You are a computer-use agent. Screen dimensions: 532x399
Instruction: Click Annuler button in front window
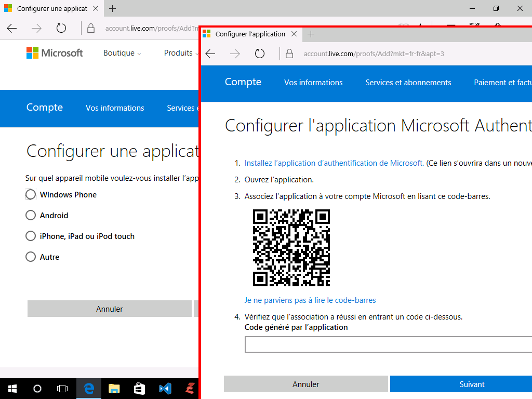tap(305, 384)
